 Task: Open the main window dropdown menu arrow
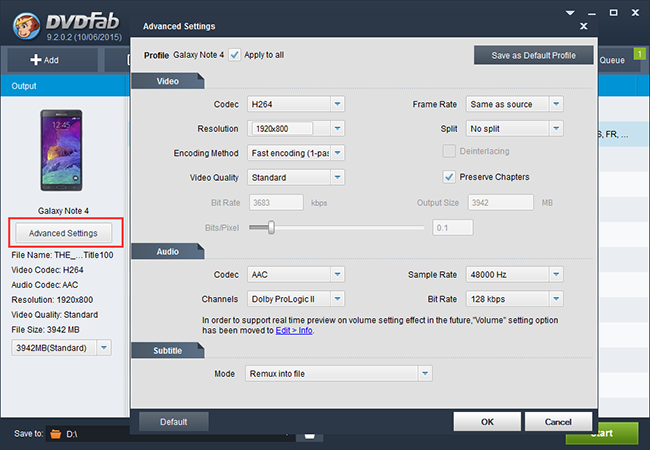click(570, 13)
